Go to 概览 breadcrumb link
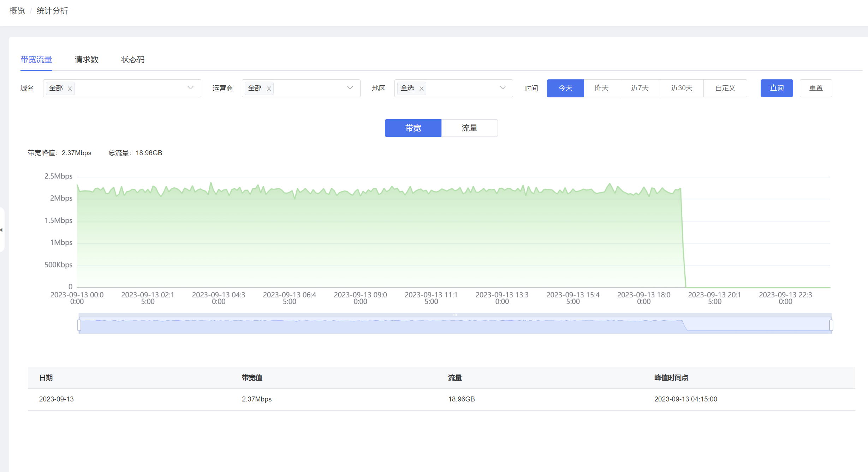Screen dimensions: 868x472 tap(17, 11)
